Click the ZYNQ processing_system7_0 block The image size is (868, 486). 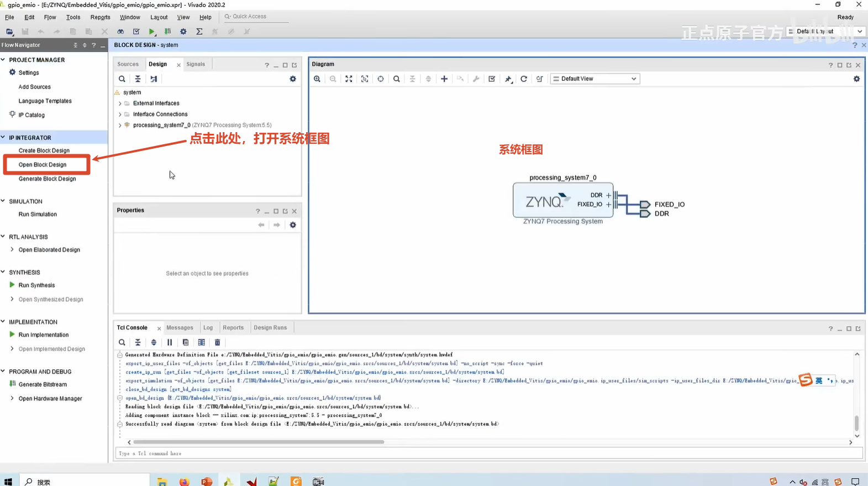563,200
